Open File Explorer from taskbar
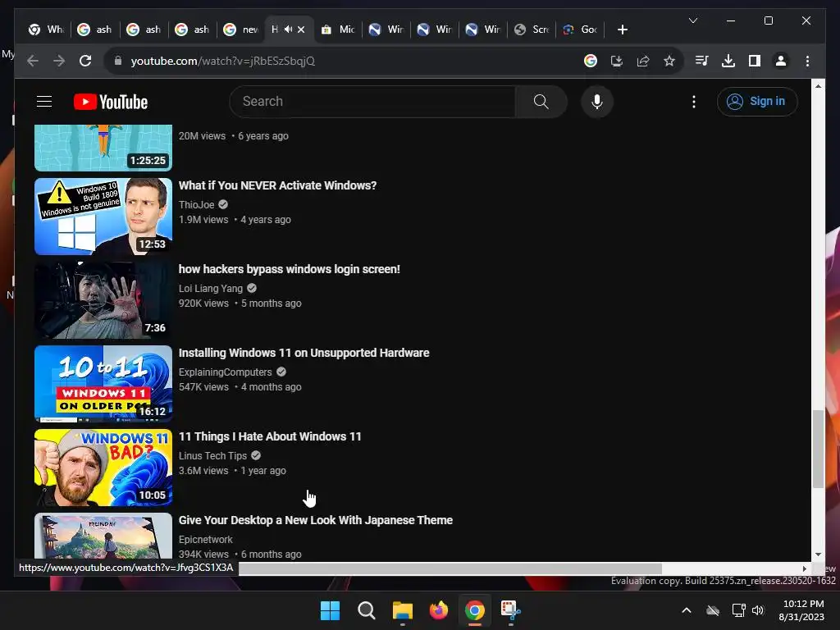 click(x=402, y=610)
